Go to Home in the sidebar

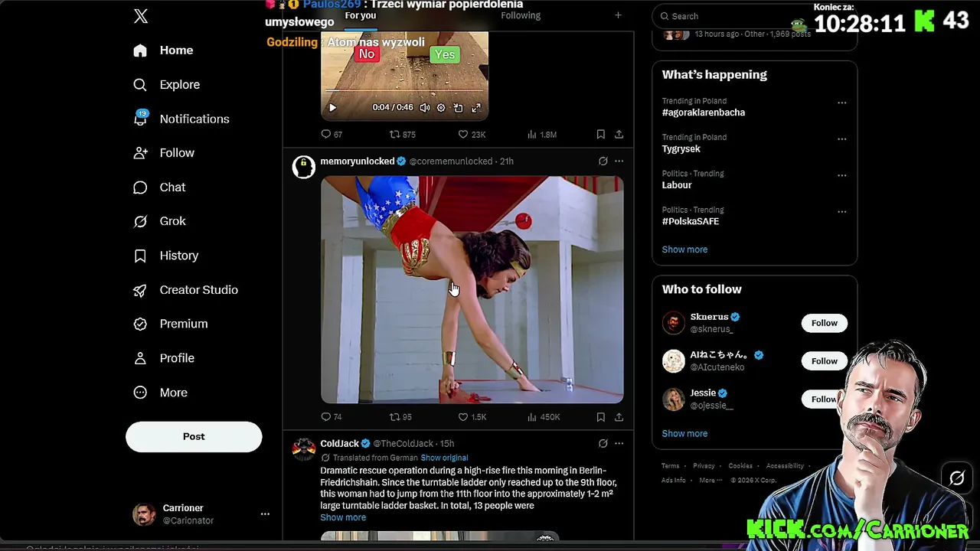[x=163, y=51]
